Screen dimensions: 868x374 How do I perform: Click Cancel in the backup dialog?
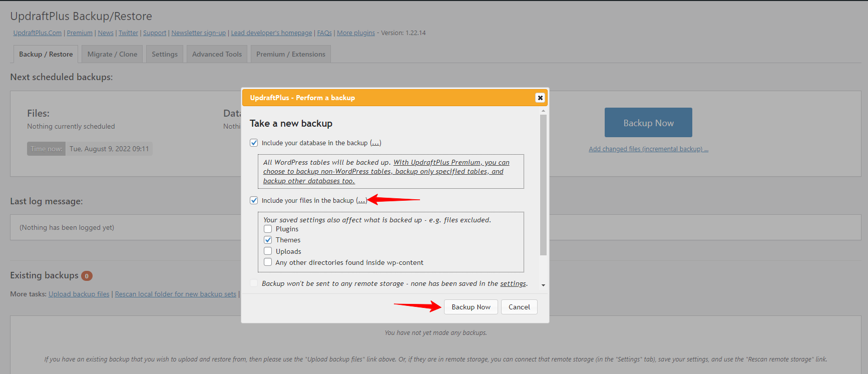coord(519,307)
